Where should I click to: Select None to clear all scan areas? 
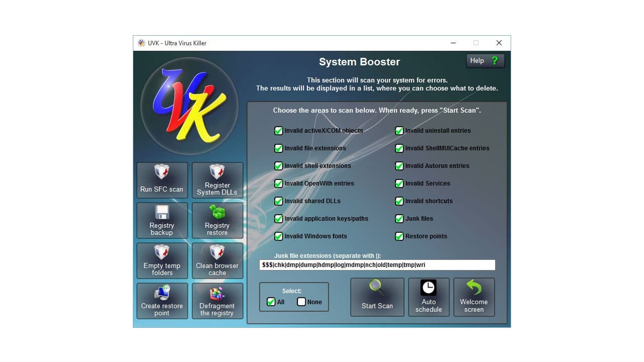(301, 302)
